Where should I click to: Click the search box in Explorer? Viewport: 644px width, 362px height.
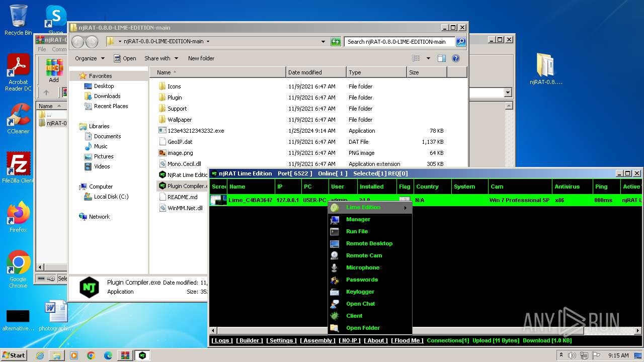[400, 42]
